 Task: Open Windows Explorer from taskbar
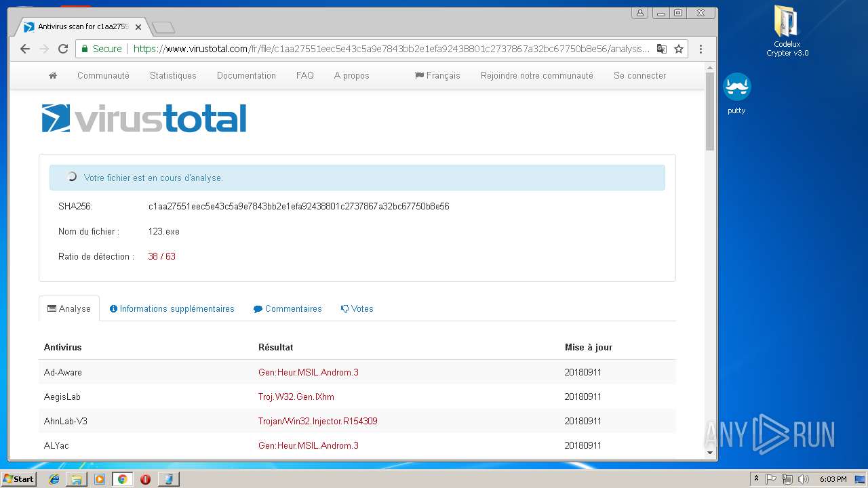pyautogui.click(x=77, y=479)
